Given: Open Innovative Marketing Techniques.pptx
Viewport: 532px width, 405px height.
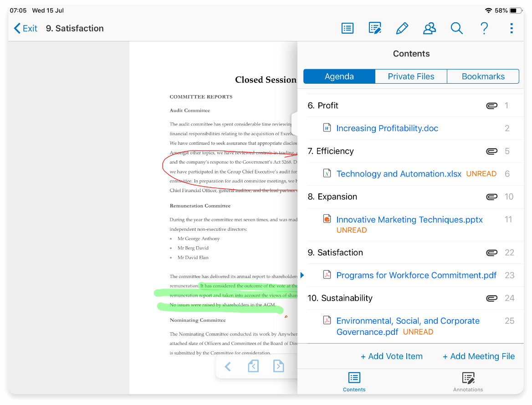Looking at the screenshot, I should tap(409, 220).
